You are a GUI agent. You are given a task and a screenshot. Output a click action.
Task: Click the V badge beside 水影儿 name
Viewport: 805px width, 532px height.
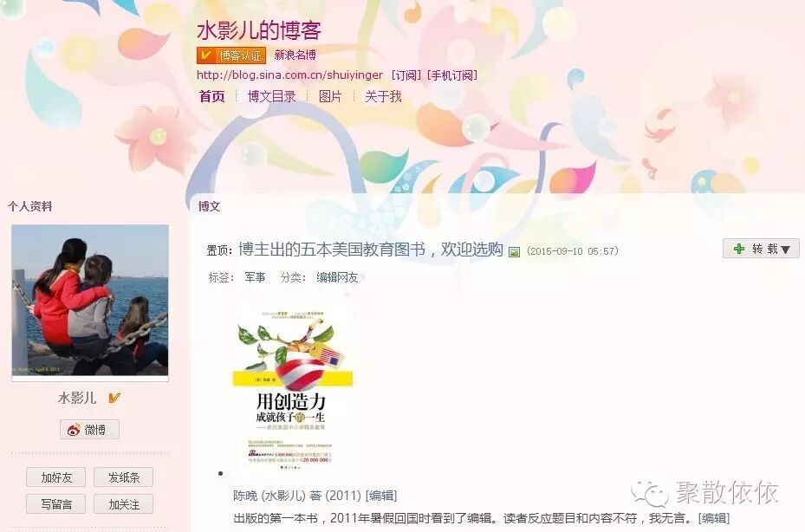[x=114, y=398]
